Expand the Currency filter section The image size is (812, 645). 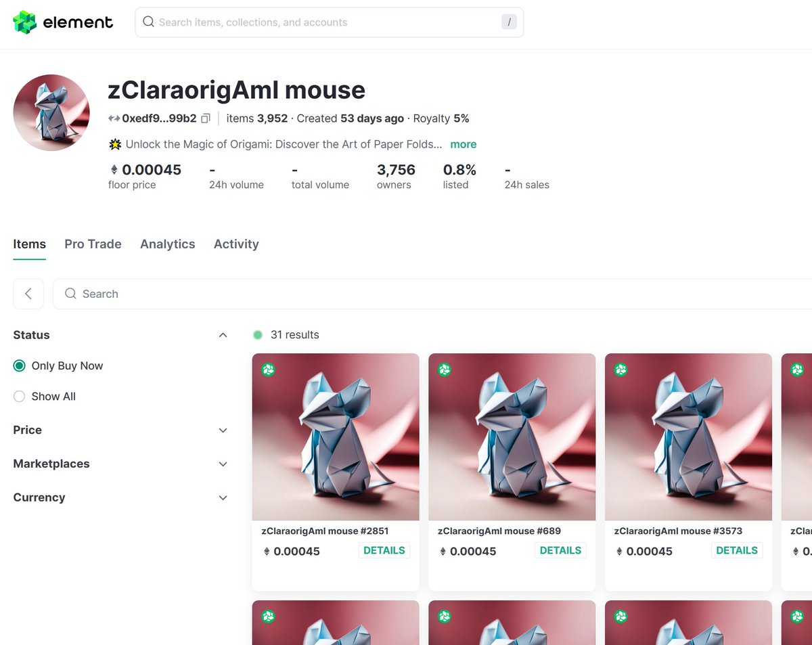coord(223,497)
